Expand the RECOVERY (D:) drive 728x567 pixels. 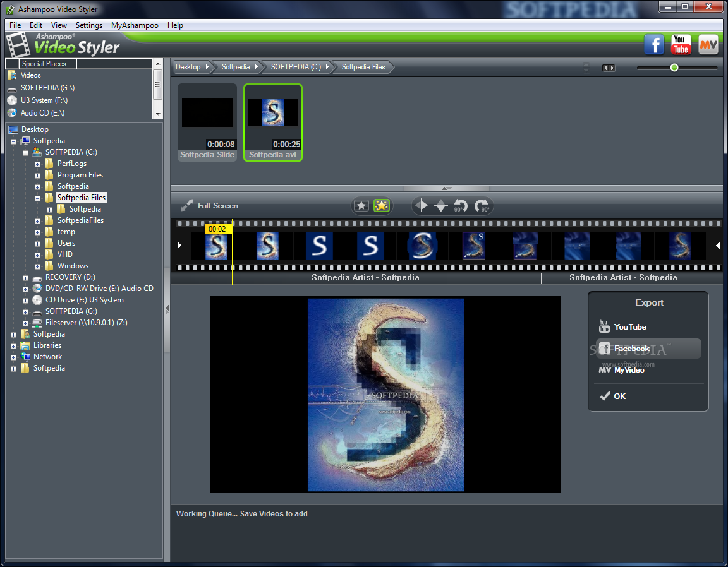point(25,278)
